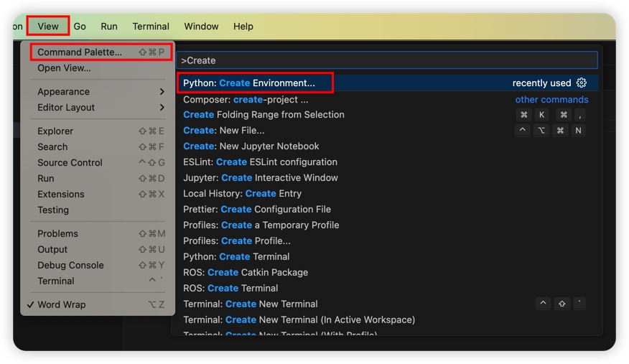The height and width of the screenshot is (364, 629).
Task: Select Create New Terminal (In Active Workspace)
Action: pos(387,319)
